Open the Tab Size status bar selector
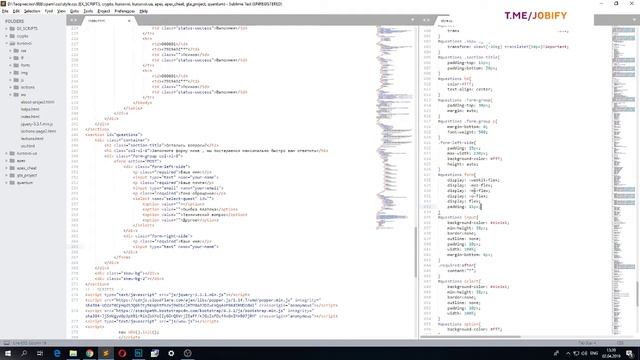The height and width of the screenshot is (360, 640). 587,343
